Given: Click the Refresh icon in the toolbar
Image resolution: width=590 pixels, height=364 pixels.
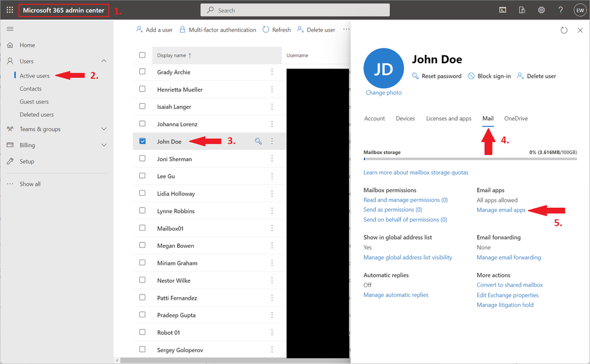Looking at the screenshot, I should pyautogui.click(x=266, y=29).
